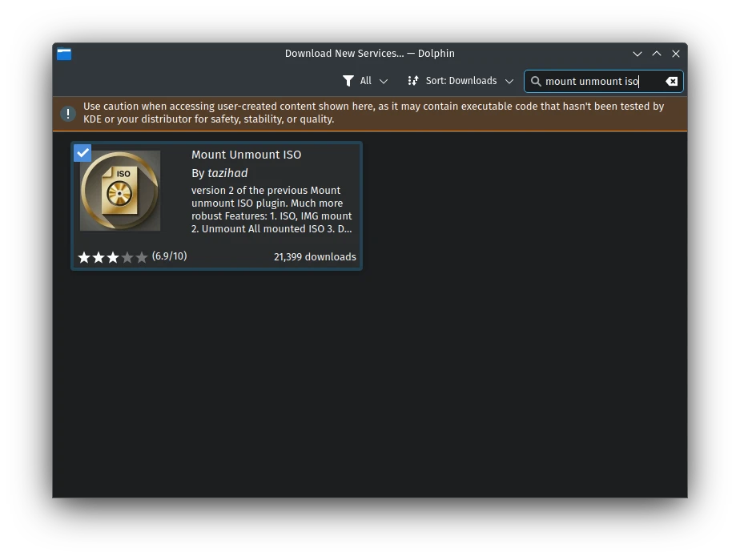Close the Download New Services window
This screenshot has width=740, height=560.
[676, 54]
